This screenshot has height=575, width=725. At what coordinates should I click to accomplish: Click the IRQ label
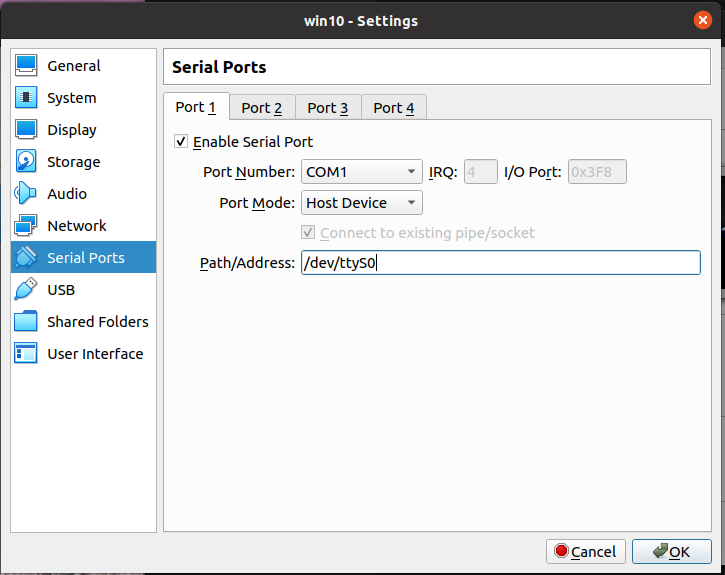[x=443, y=172]
